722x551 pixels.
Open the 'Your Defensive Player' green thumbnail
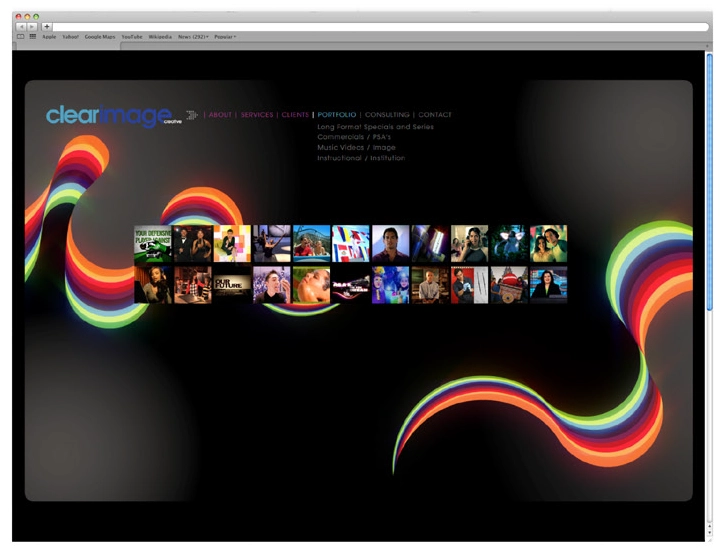153,243
